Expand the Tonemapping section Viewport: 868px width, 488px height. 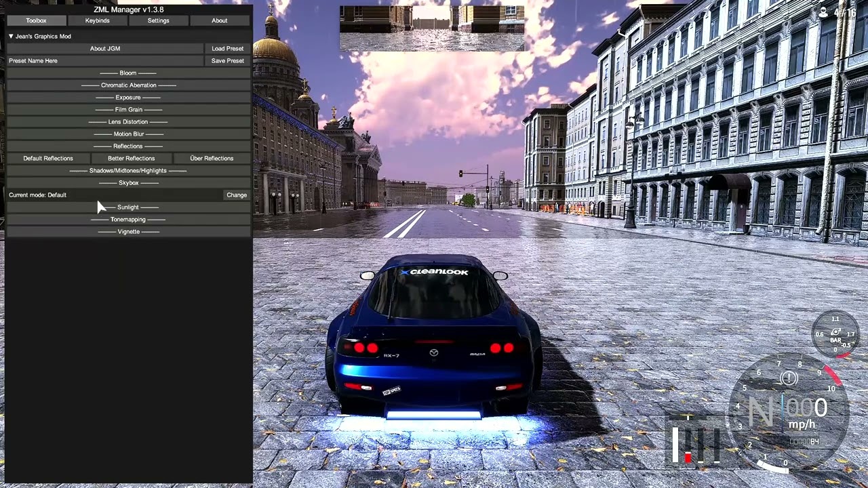pos(128,220)
